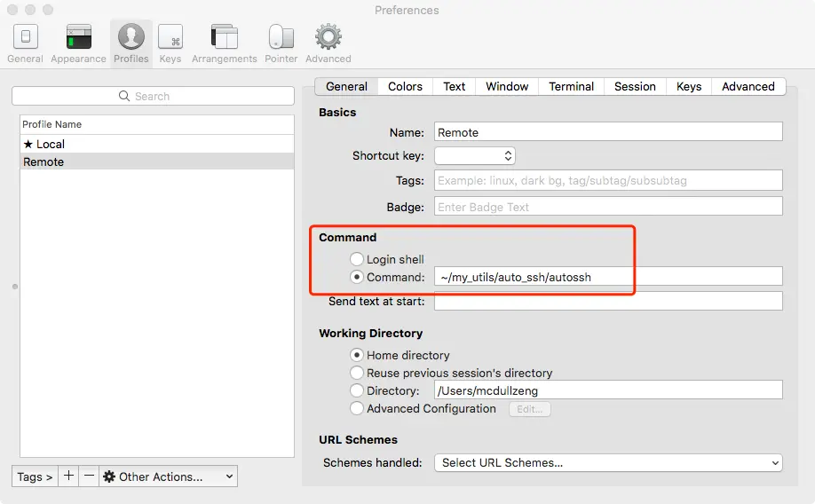Image resolution: width=815 pixels, height=504 pixels.
Task: Expand the Tags > panel
Action: (35, 476)
